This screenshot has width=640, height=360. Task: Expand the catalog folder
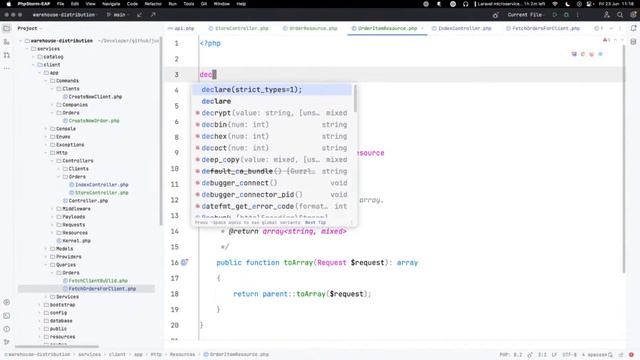(33, 57)
